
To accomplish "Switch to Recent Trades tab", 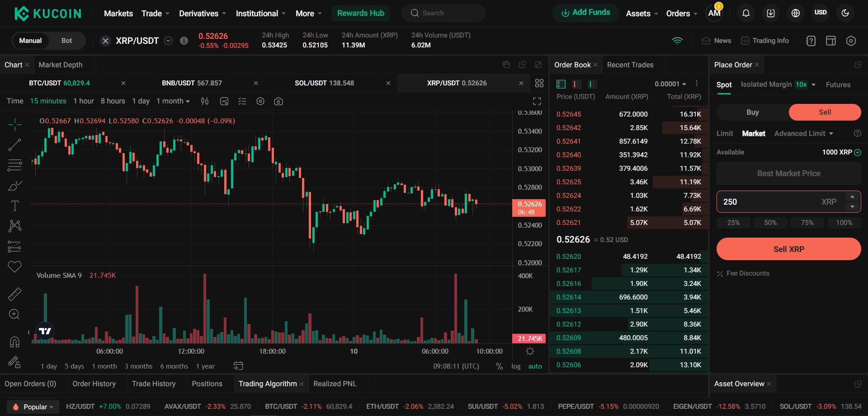I will click(630, 65).
